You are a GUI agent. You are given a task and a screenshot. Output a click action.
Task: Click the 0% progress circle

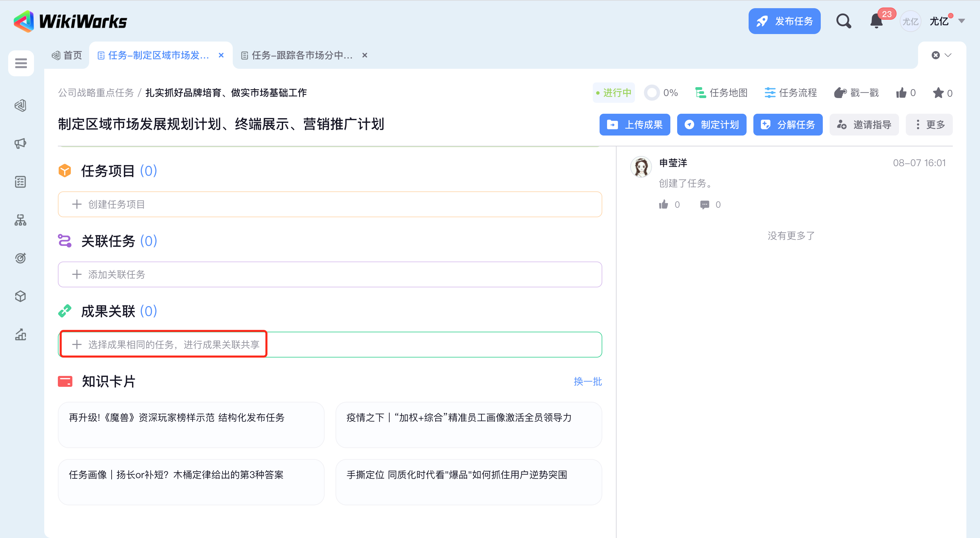pyautogui.click(x=651, y=93)
